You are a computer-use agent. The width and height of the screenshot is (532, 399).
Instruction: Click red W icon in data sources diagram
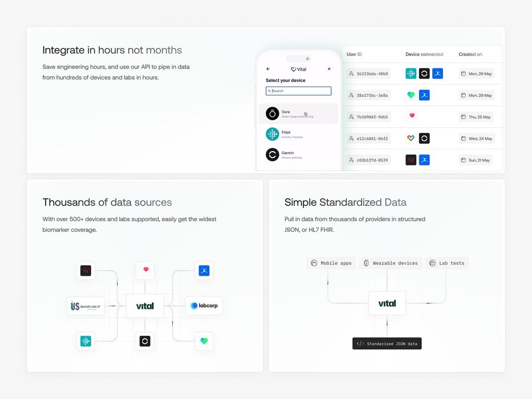click(x=86, y=271)
